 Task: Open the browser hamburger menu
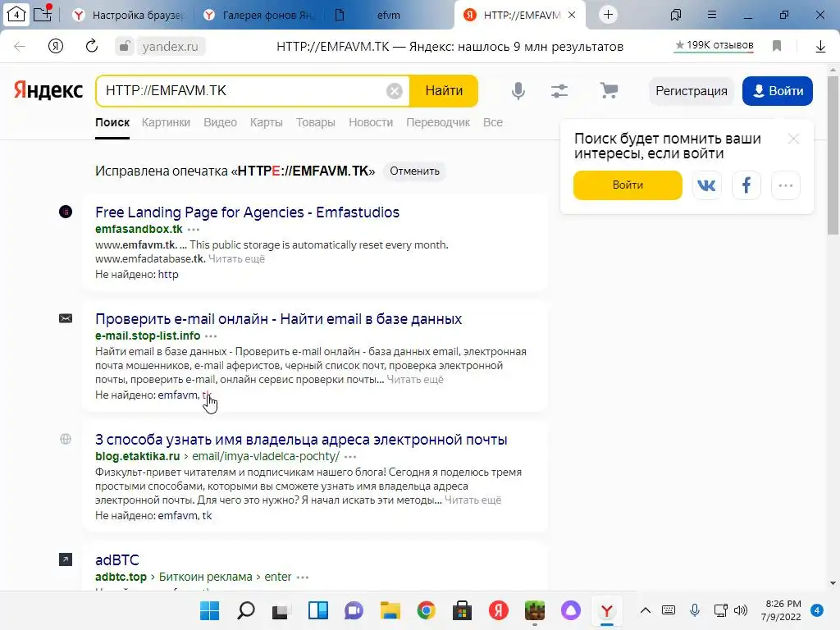click(x=711, y=15)
